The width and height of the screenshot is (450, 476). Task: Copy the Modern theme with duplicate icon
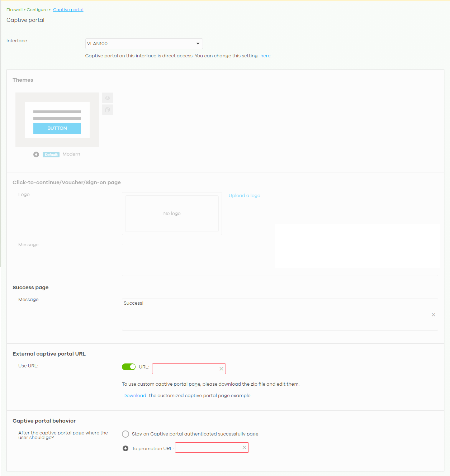click(x=108, y=110)
